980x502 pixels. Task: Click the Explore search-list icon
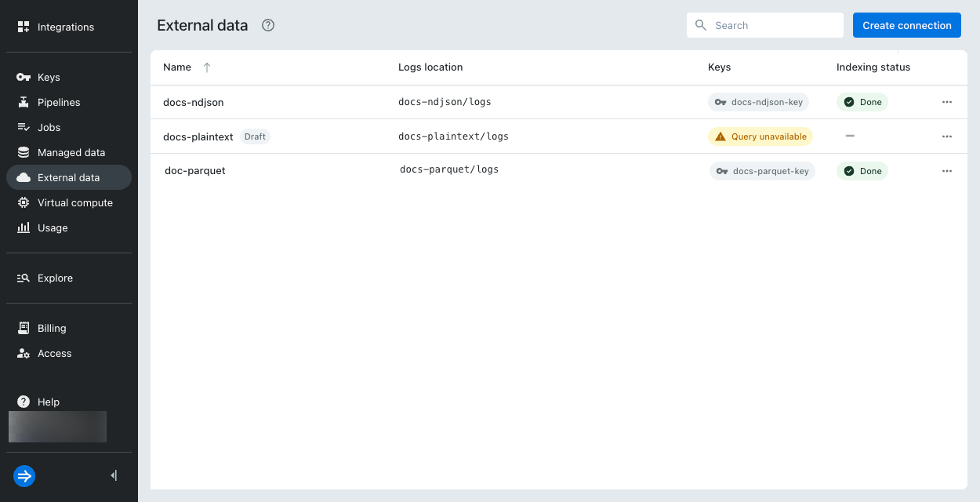[24, 278]
